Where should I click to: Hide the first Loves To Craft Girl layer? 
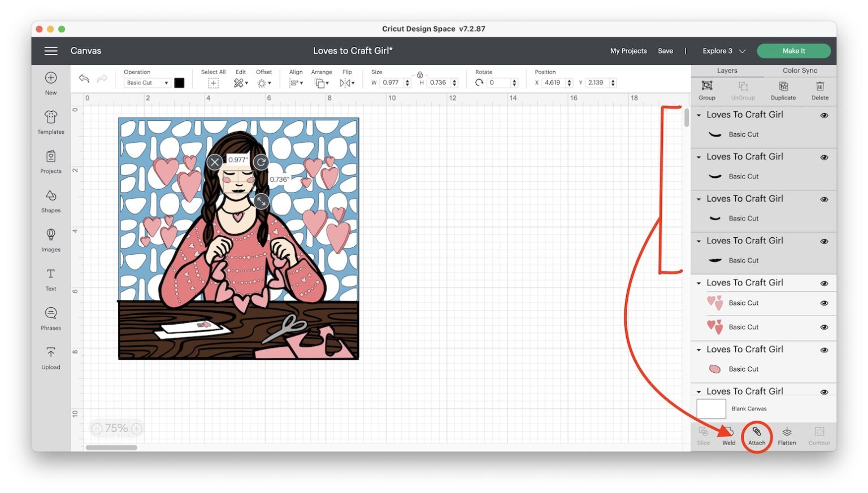pyautogui.click(x=824, y=115)
